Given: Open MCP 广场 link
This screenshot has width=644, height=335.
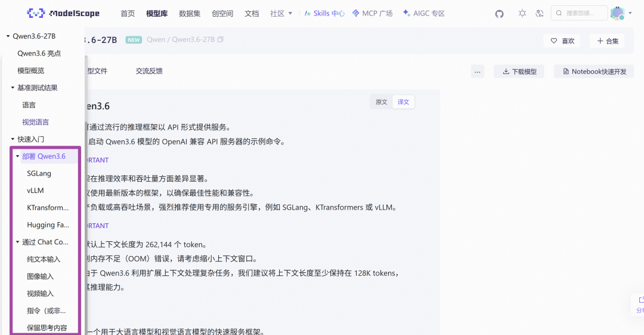Looking at the screenshot, I should pyautogui.click(x=373, y=13).
